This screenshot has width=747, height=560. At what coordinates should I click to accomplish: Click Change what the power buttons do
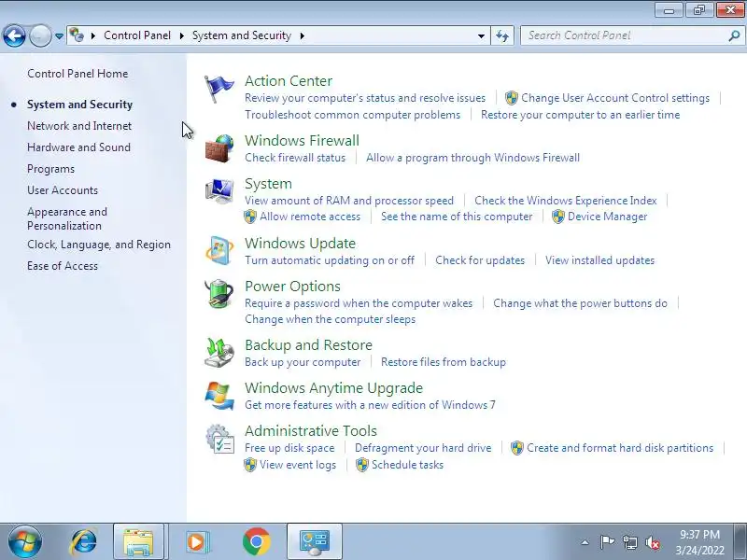pos(580,303)
